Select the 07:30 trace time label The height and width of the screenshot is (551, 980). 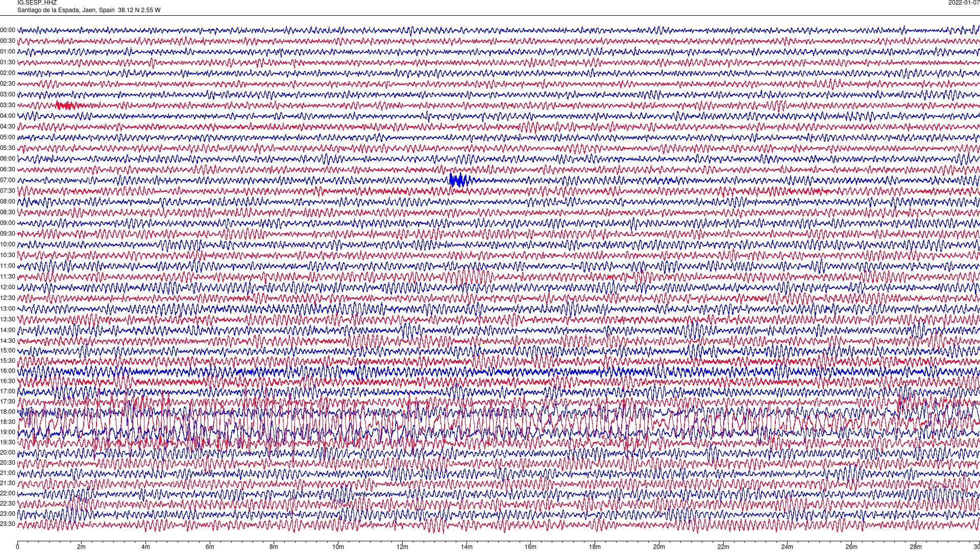(x=8, y=191)
